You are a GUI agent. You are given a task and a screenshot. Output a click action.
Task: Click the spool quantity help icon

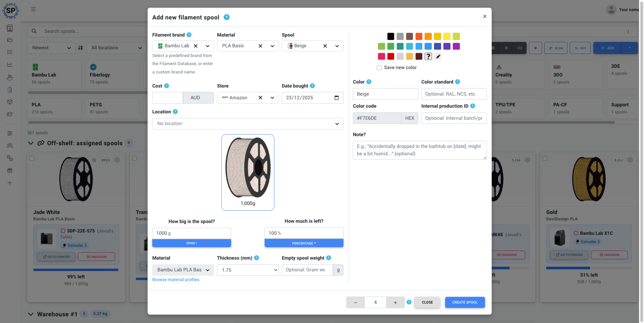click(409, 302)
